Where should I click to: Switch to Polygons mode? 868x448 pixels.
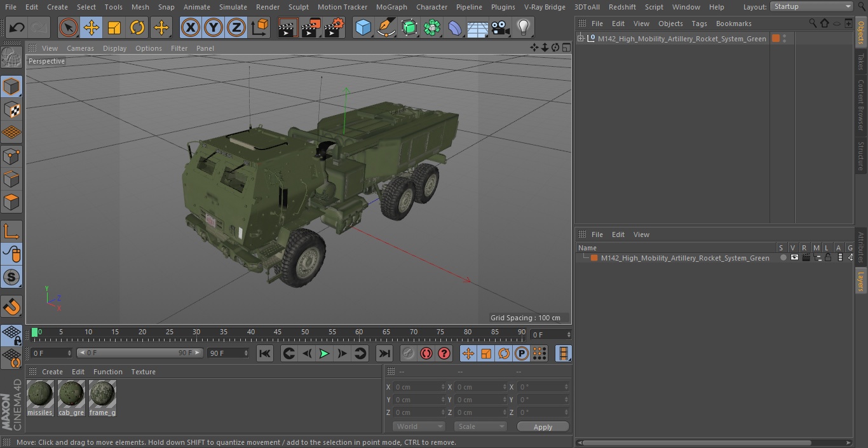11,202
